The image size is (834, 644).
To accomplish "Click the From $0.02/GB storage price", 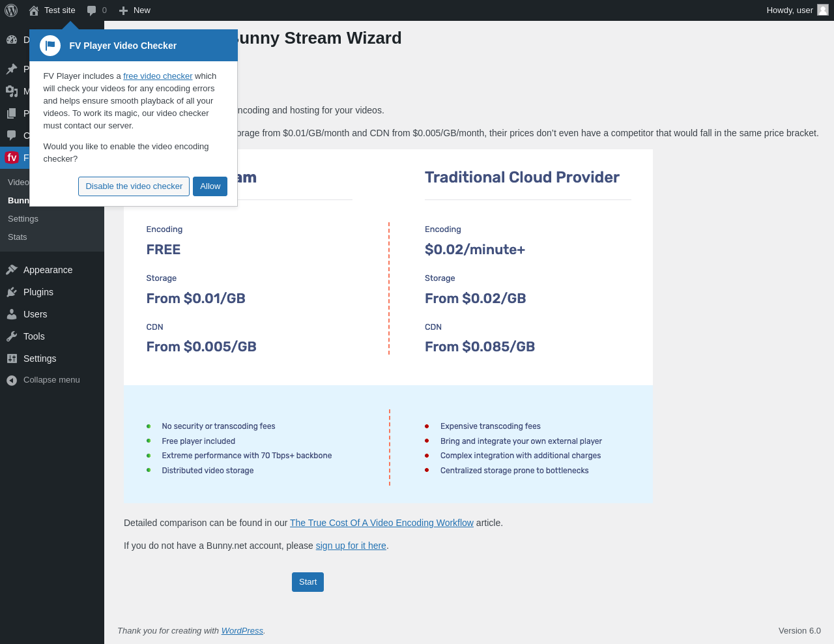I will (x=476, y=299).
